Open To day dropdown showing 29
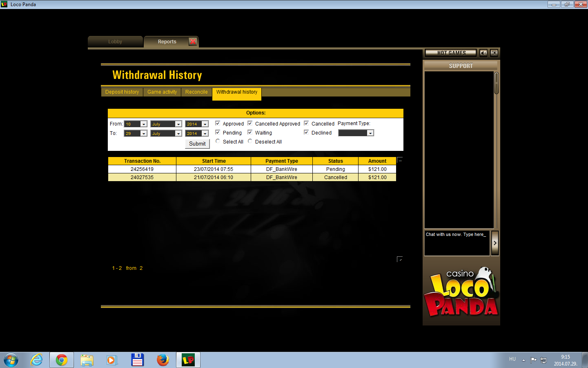Screen dimensions: 588x368 pyautogui.click(x=136, y=133)
